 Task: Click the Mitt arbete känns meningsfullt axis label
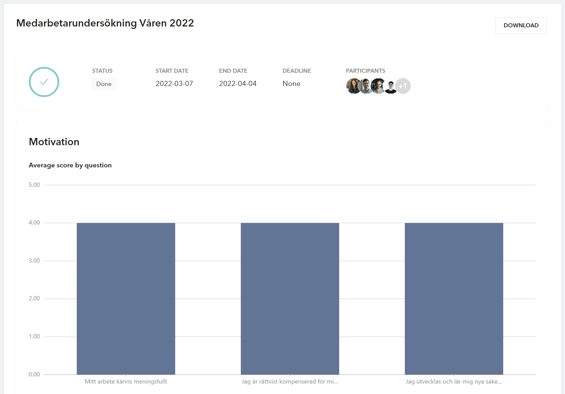(126, 381)
